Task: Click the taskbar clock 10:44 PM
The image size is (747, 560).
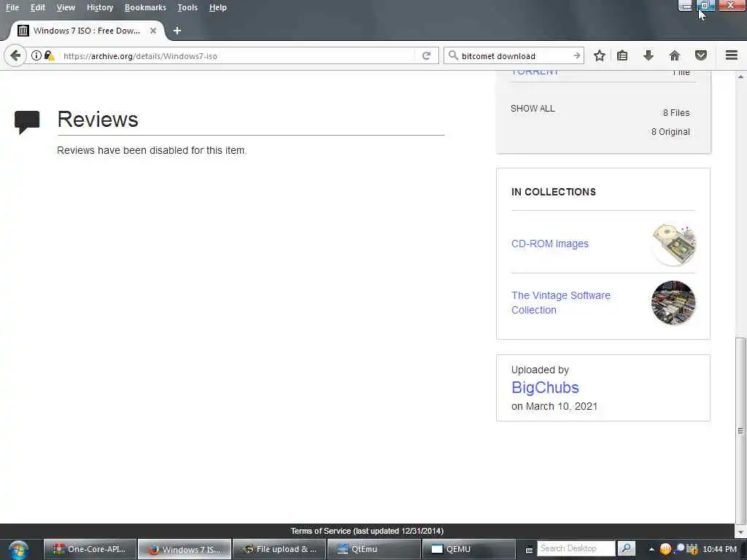Action: point(719,549)
